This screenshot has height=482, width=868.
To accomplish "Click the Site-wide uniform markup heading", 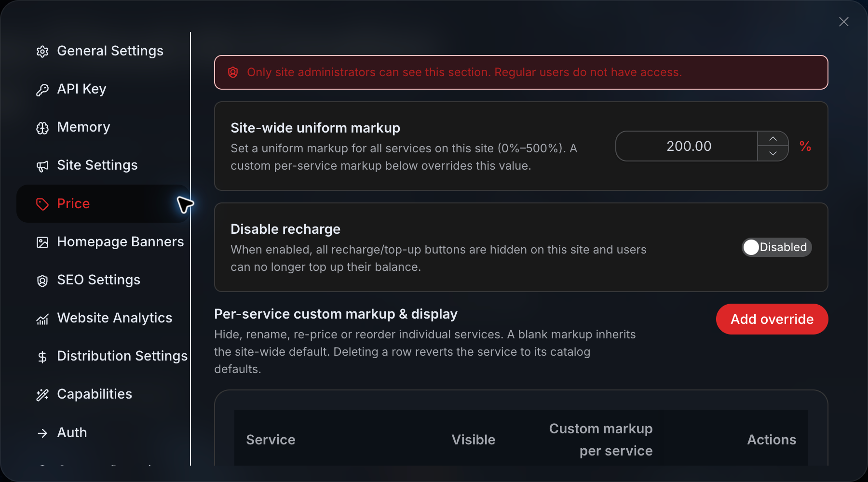I will coord(315,128).
